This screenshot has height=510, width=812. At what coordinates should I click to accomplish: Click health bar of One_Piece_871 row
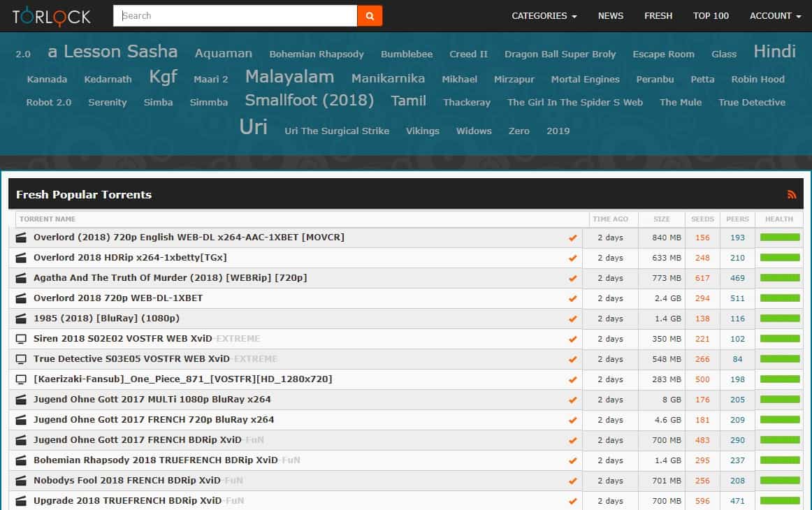click(x=780, y=379)
